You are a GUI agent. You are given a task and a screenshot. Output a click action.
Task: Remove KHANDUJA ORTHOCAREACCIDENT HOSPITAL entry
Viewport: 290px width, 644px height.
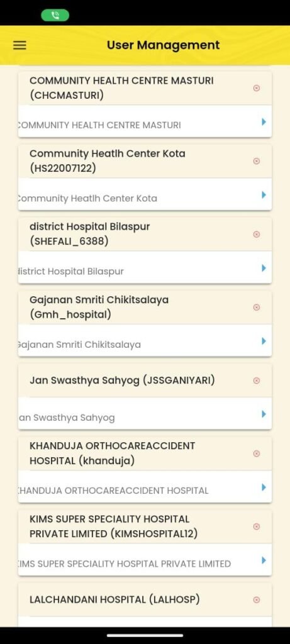pyautogui.click(x=256, y=453)
